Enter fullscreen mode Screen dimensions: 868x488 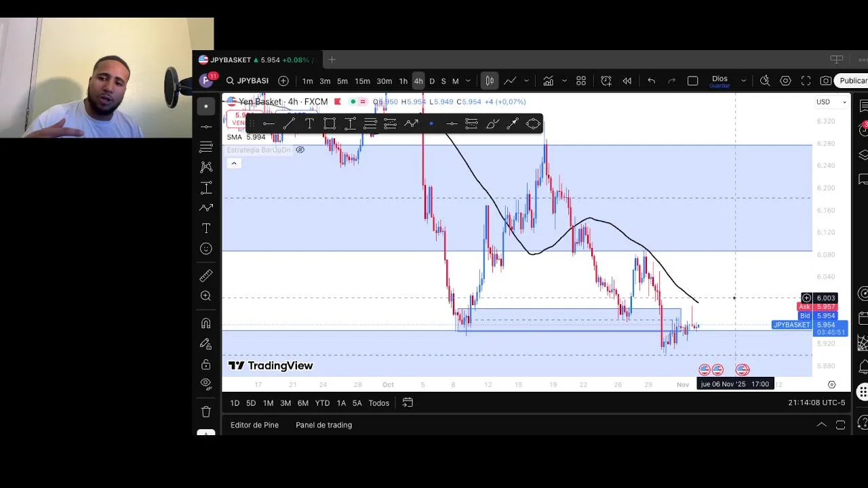coord(806,81)
